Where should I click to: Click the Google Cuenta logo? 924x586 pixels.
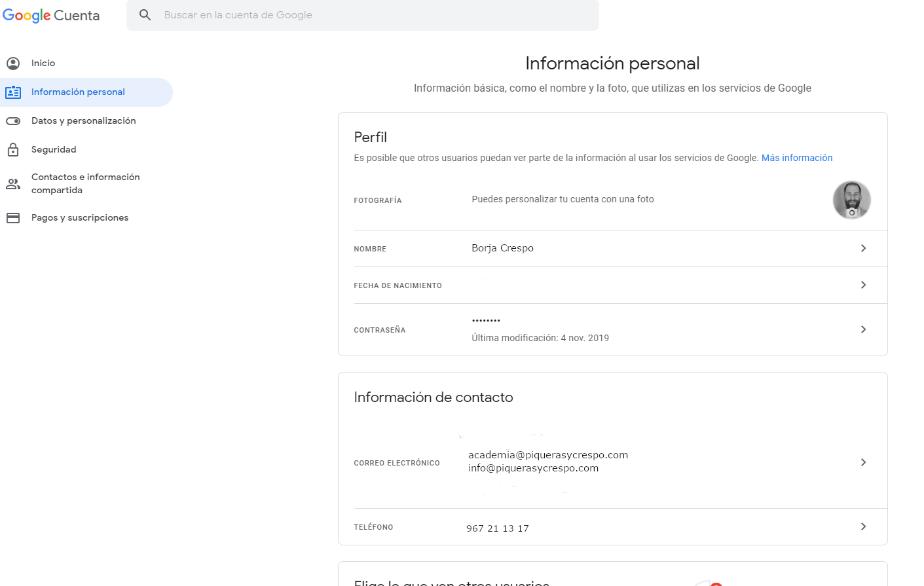pyautogui.click(x=51, y=15)
